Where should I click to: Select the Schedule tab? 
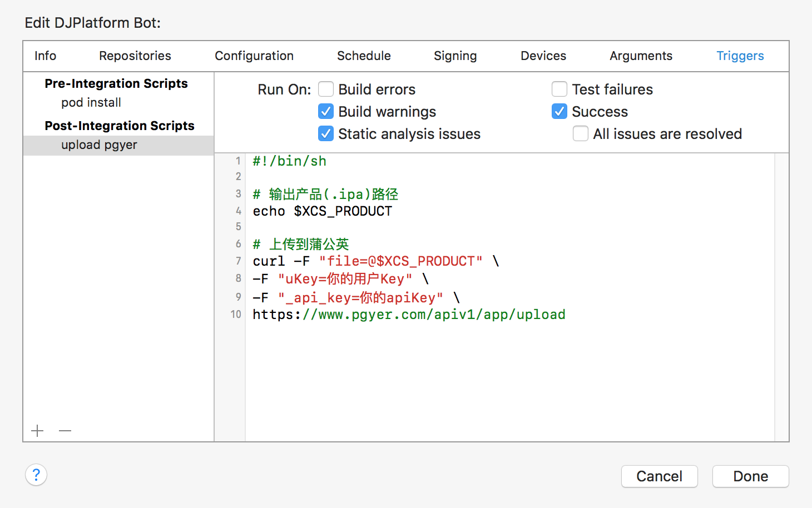tap(364, 56)
